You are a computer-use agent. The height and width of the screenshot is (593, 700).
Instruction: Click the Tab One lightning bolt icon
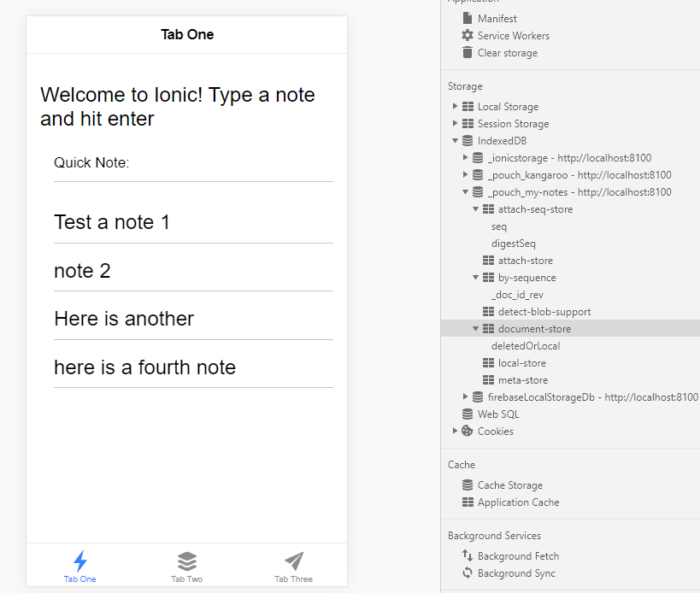[x=79, y=561]
